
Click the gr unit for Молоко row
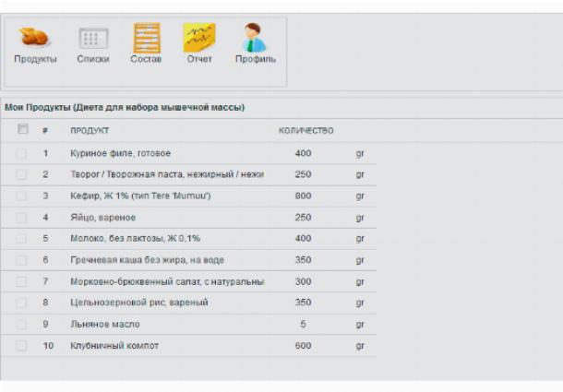[360, 239]
